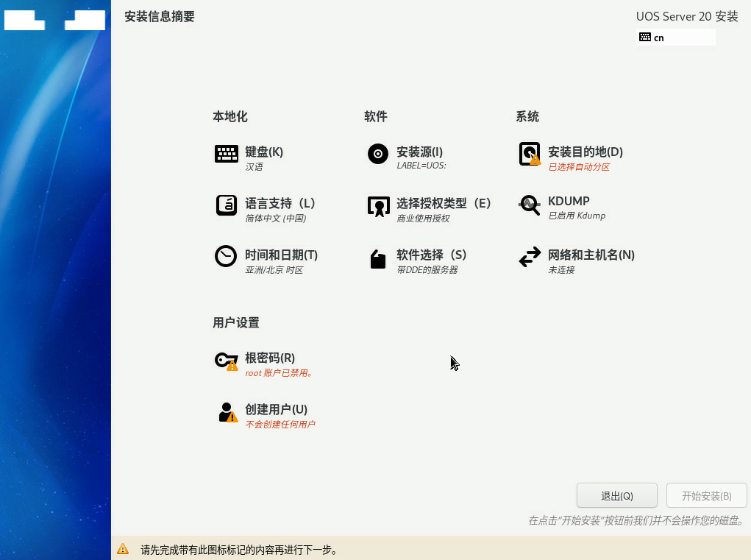Click the status text 简体中文 (中国)

(275, 219)
